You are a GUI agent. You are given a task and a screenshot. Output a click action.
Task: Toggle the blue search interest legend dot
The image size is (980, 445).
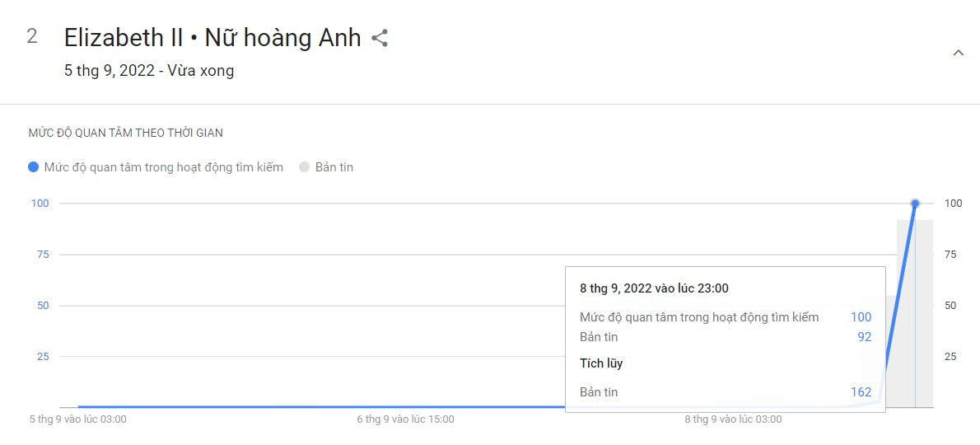click(34, 167)
